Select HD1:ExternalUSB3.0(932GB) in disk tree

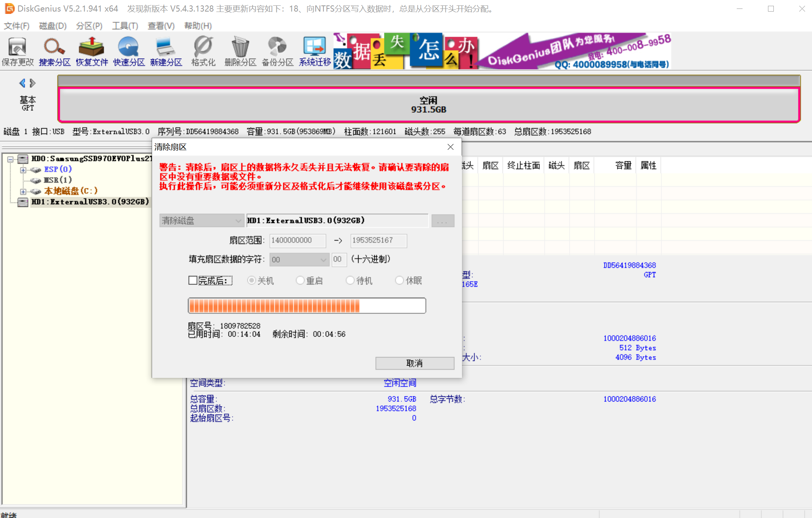[90, 202]
